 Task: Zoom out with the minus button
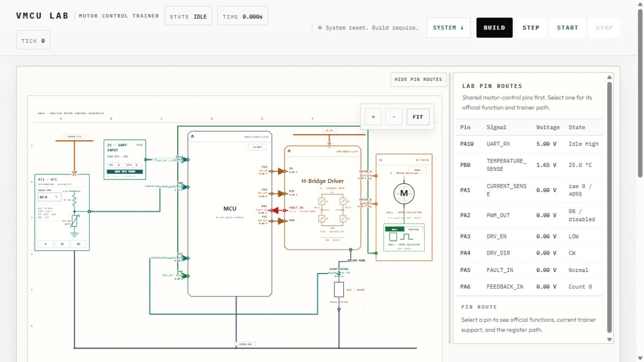coord(394,117)
